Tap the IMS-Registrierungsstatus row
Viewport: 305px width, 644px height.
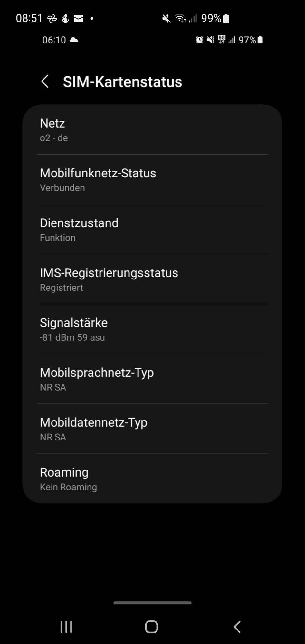coord(152,279)
